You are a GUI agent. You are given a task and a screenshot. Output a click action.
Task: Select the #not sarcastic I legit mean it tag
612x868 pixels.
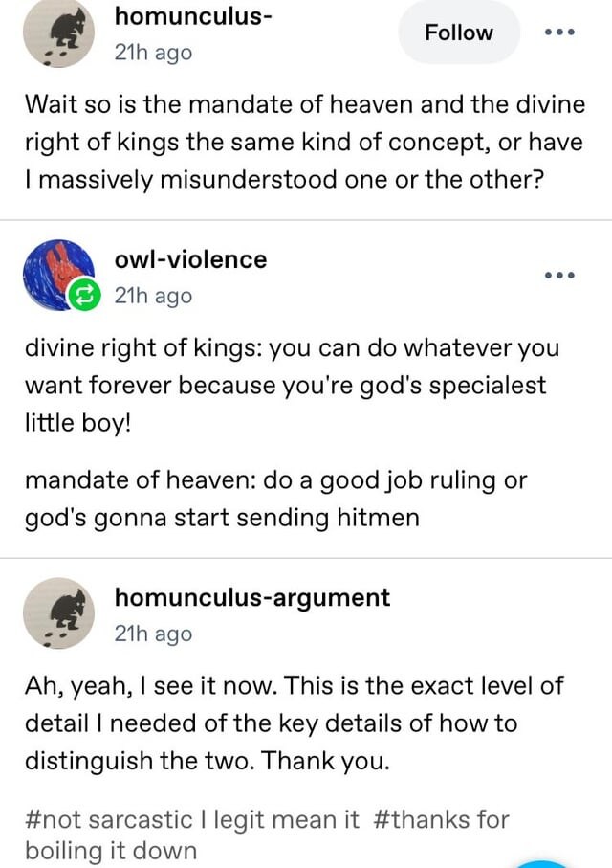click(192, 820)
